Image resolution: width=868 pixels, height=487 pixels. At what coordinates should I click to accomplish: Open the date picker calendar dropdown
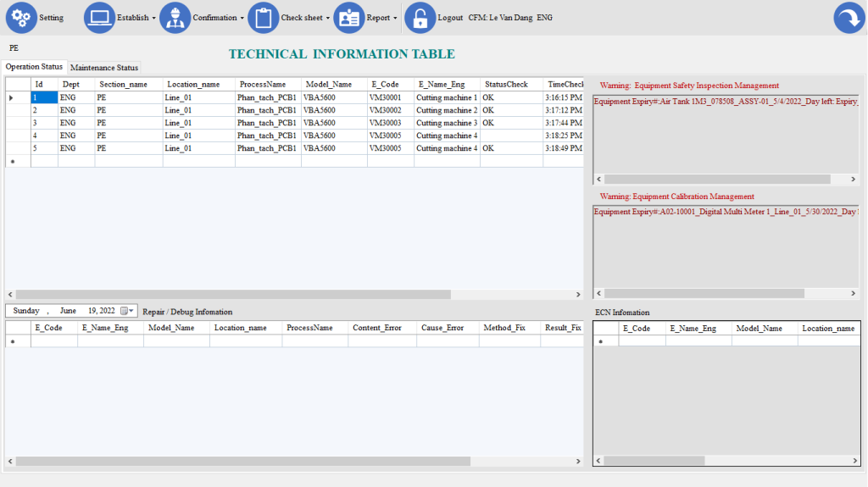(128, 311)
